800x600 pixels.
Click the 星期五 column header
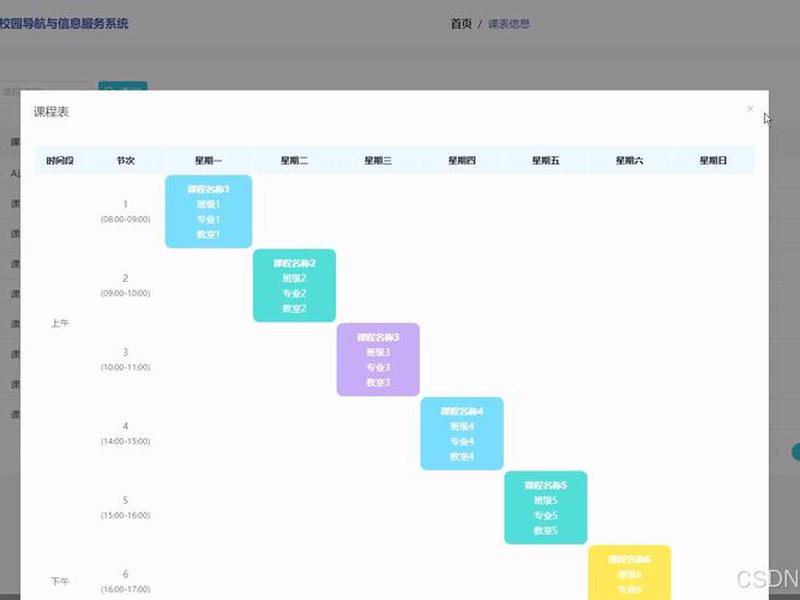tap(545, 160)
